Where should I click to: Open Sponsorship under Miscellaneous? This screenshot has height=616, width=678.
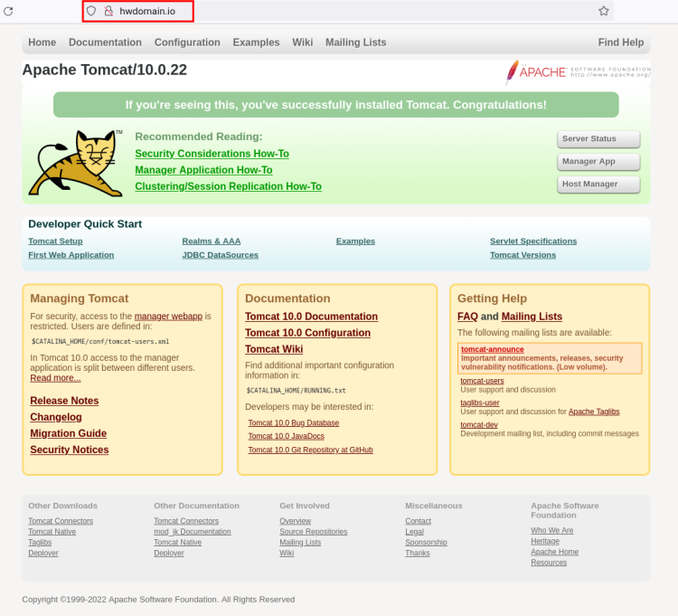tap(427, 543)
